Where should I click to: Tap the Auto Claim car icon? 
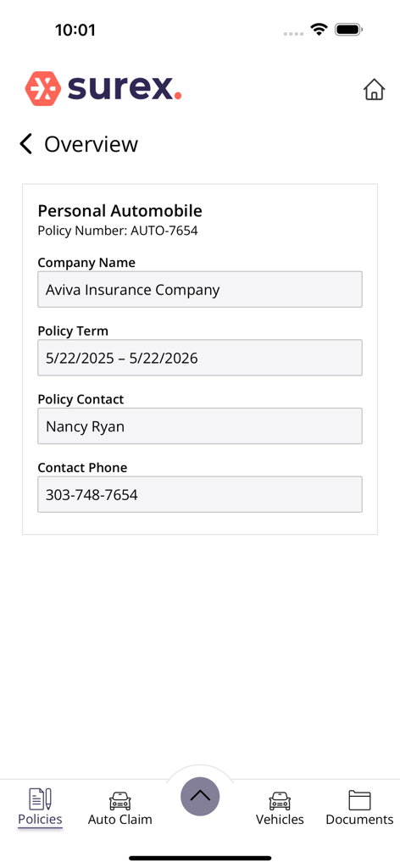[x=119, y=800]
